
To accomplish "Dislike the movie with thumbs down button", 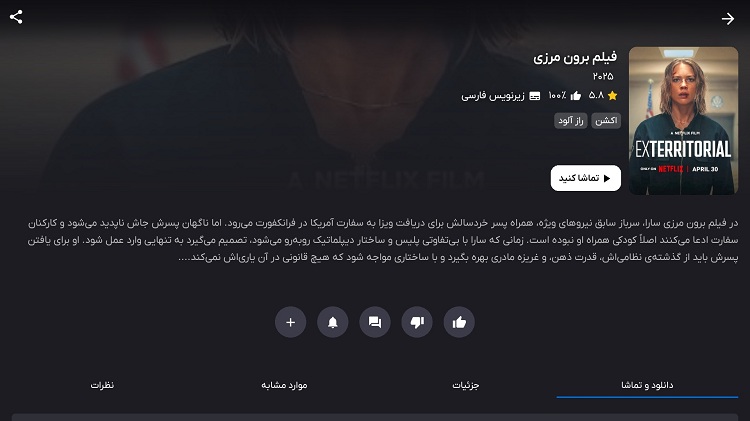I will point(417,322).
